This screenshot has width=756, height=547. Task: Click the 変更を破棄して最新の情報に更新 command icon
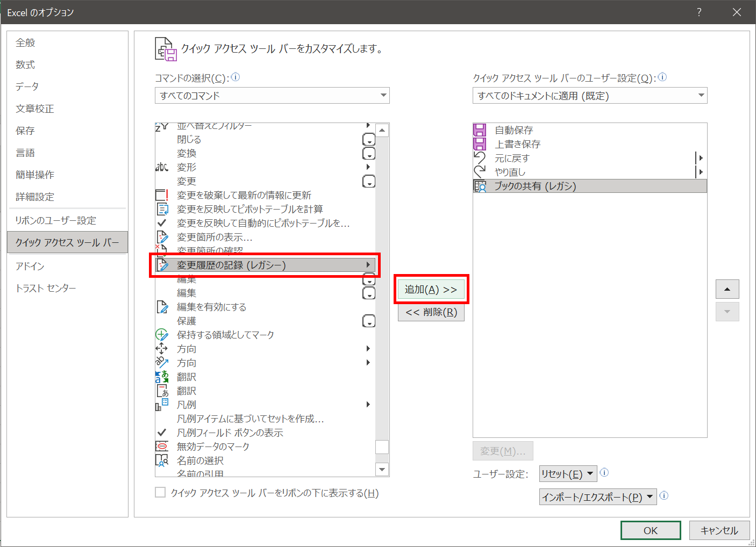pos(162,195)
